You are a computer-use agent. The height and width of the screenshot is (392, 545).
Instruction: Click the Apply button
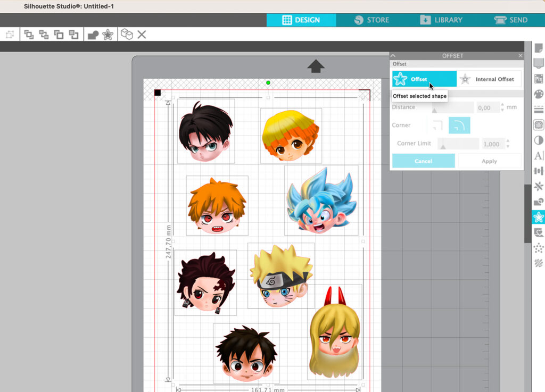pos(489,161)
